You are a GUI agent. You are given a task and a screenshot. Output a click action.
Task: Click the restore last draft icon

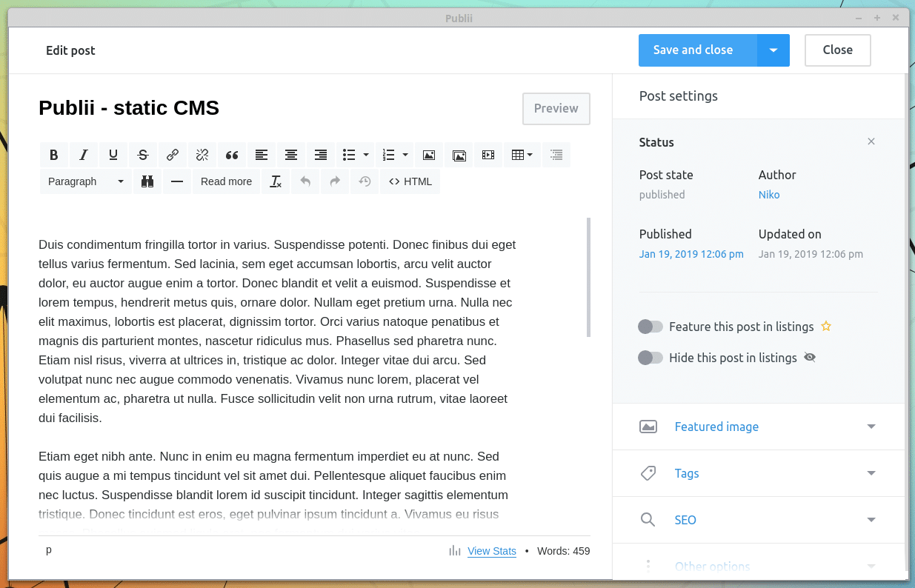(365, 181)
